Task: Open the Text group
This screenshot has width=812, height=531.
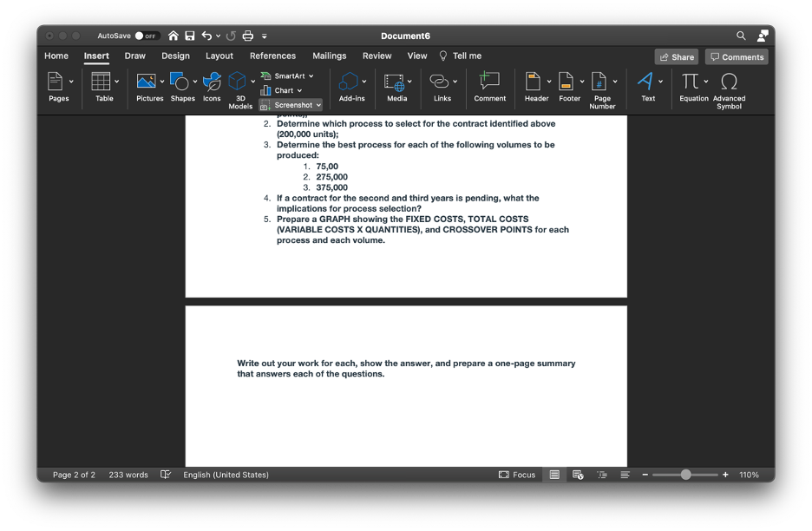Action: (645, 82)
